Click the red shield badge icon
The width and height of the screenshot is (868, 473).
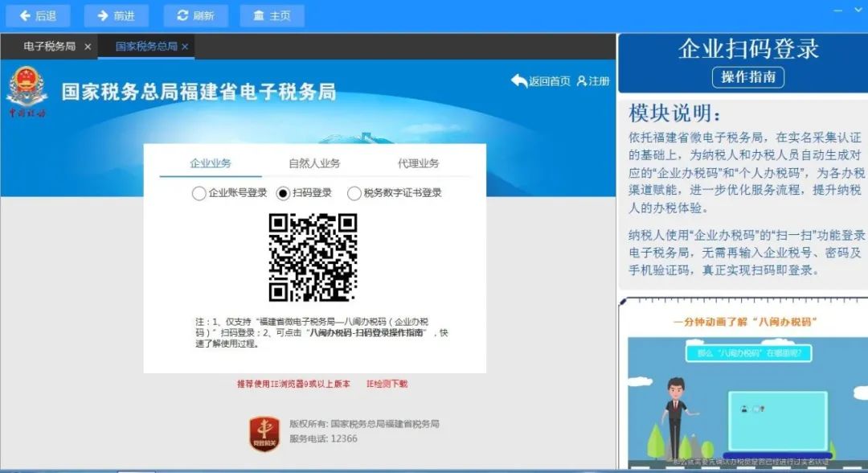(264, 434)
